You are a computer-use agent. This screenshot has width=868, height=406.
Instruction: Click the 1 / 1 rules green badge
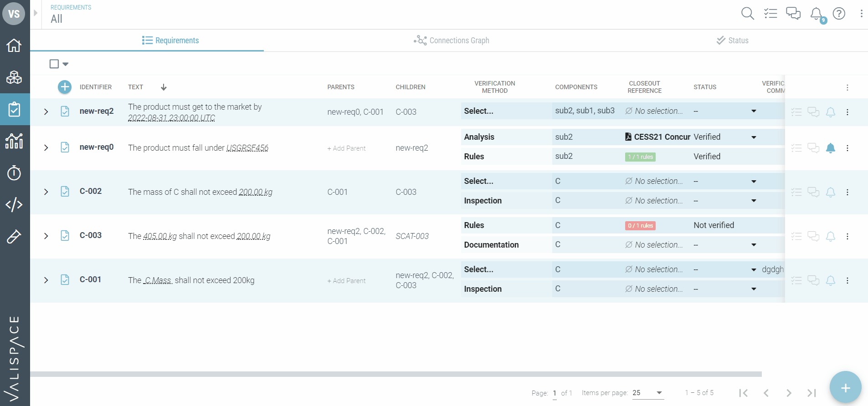(x=640, y=157)
